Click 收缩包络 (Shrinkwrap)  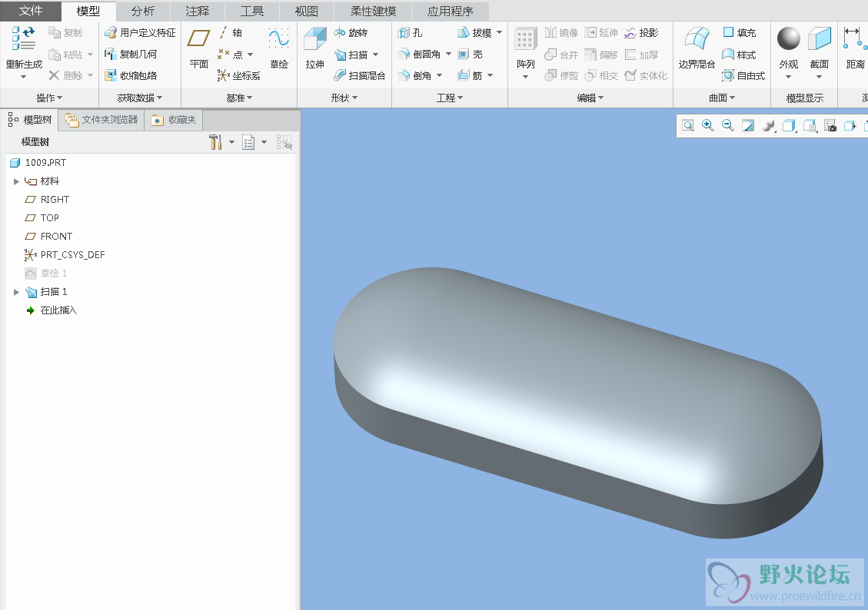pos(131,75)
